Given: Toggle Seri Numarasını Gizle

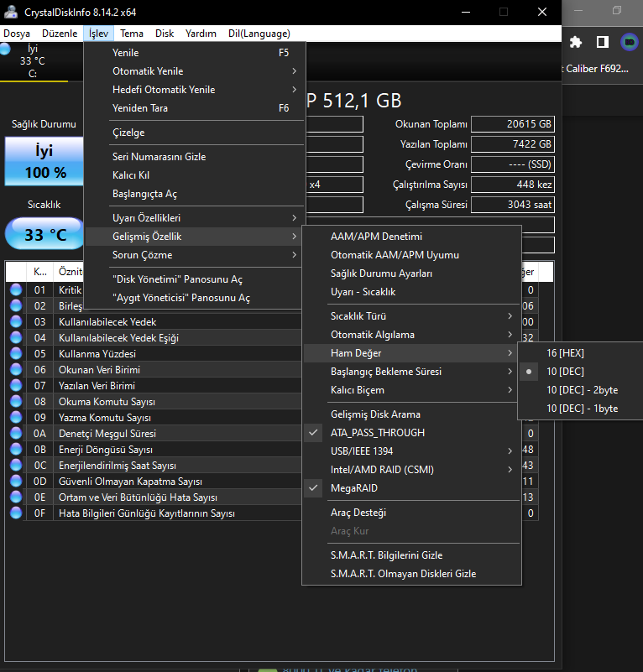Looking at the screenshot, I should point(195,157).
